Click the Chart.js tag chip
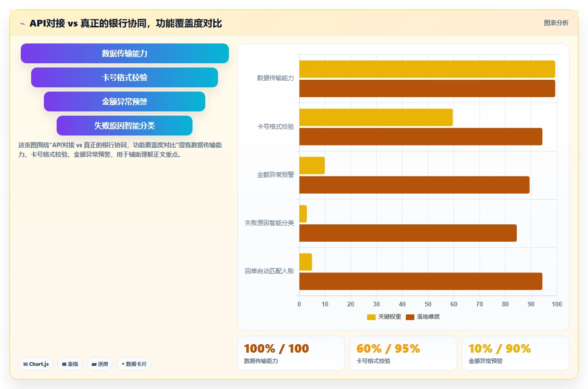The image size is (588, 389). [x=36, y=364]
